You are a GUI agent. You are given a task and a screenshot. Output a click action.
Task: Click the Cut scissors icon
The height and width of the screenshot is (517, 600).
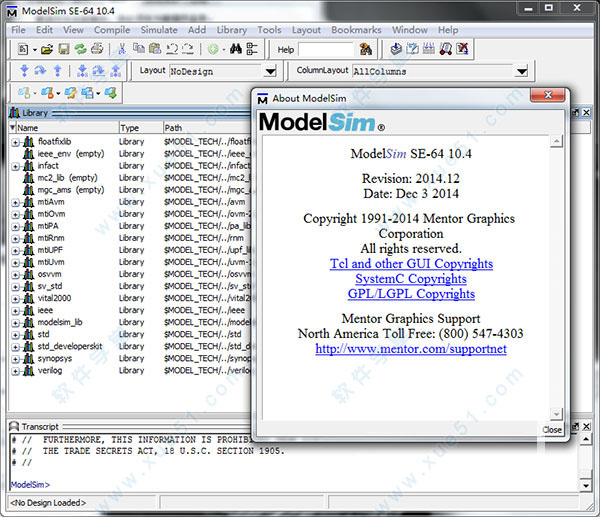click(x=122, y=49)
